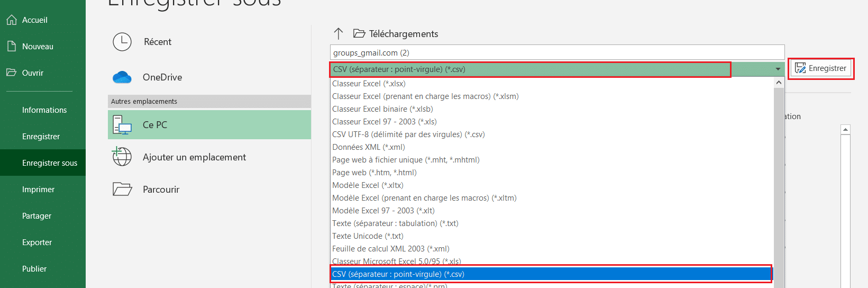Click the format list scrollbar up arrow
Screen dimensions: 868x288
(779, 83)
